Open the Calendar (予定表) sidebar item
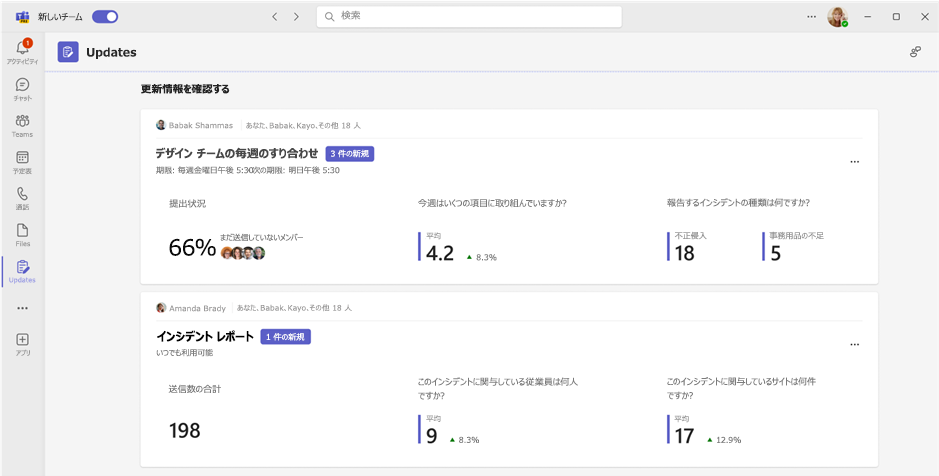 tap(22, 162)
